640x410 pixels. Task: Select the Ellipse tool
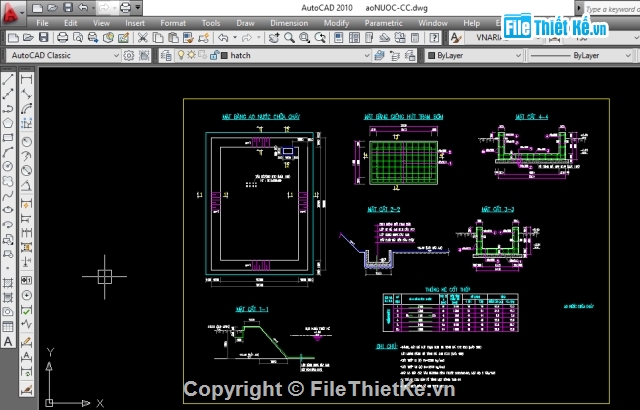click(8, 210)
